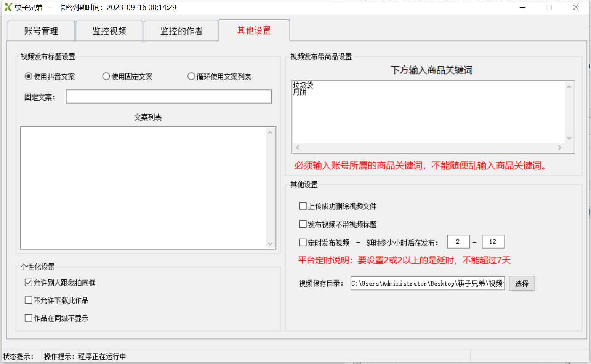This screenshot has width=591, height=364.
Task: Click the delay start hour field showing 2
Action: click(x=458, y=241)
